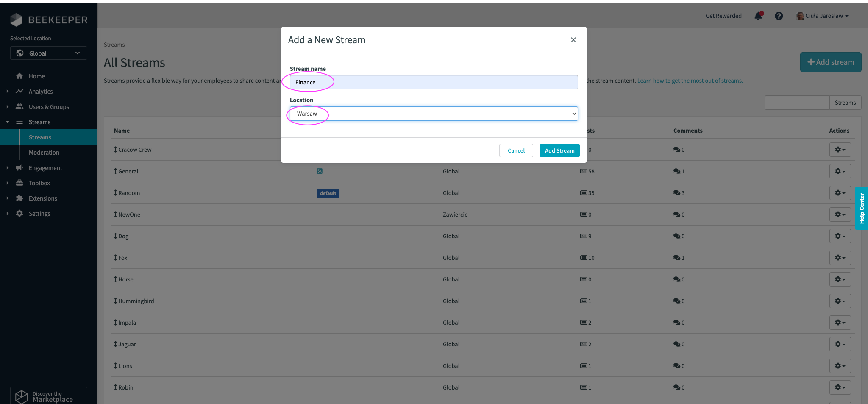The height and width of the screenshot is (404, 868).
Task: Click the posts icon in Fox row
Action: (x=584, y=258)
